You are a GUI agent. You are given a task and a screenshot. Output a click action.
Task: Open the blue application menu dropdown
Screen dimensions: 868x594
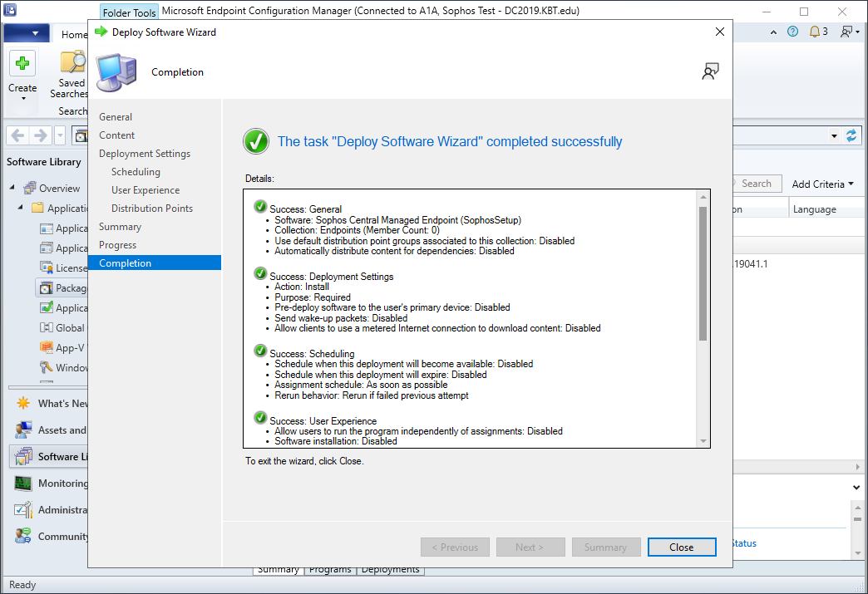26,33
